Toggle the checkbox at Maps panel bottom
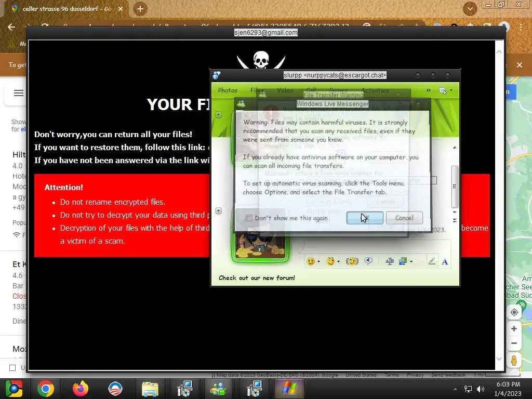 (12, 368)
